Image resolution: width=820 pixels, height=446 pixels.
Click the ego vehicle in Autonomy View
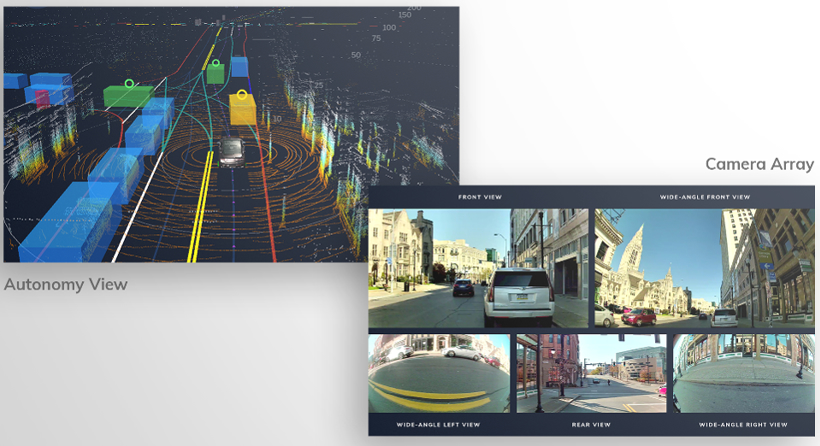232,152
